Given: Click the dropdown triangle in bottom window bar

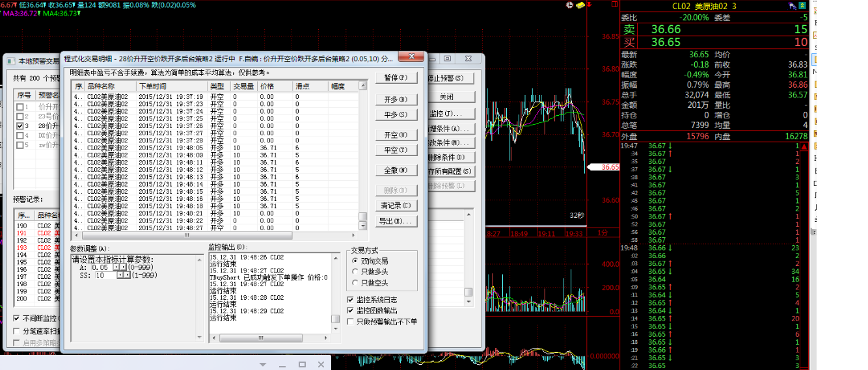Looking at the screenshot, I should (264, 364).
